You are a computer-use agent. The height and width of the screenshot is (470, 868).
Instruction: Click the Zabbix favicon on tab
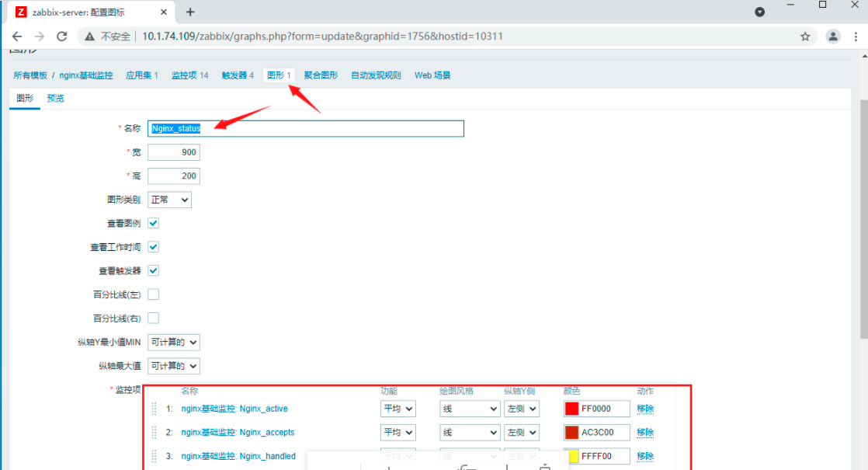point(21,12)
